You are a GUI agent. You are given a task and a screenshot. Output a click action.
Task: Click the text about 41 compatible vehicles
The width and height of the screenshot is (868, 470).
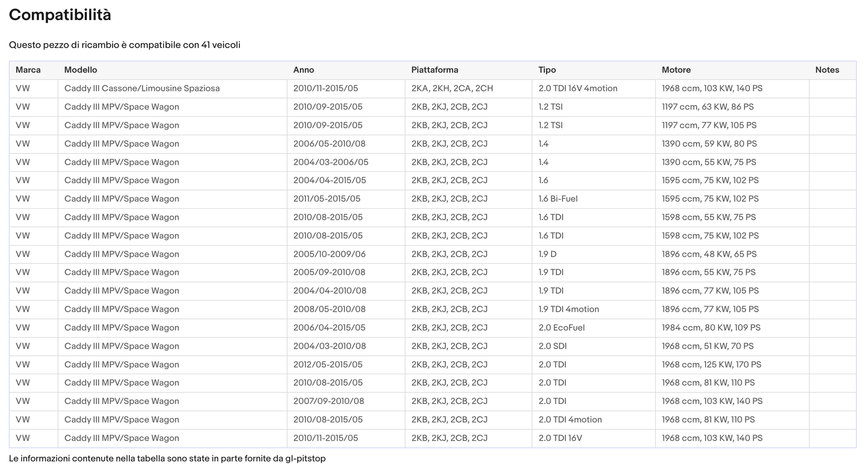[x=124, y=45]
